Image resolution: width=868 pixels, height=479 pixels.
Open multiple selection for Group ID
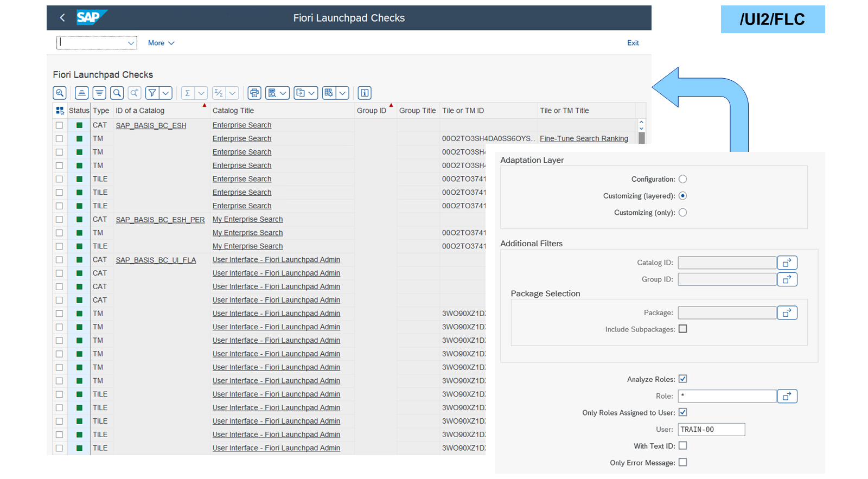(787, 279)
